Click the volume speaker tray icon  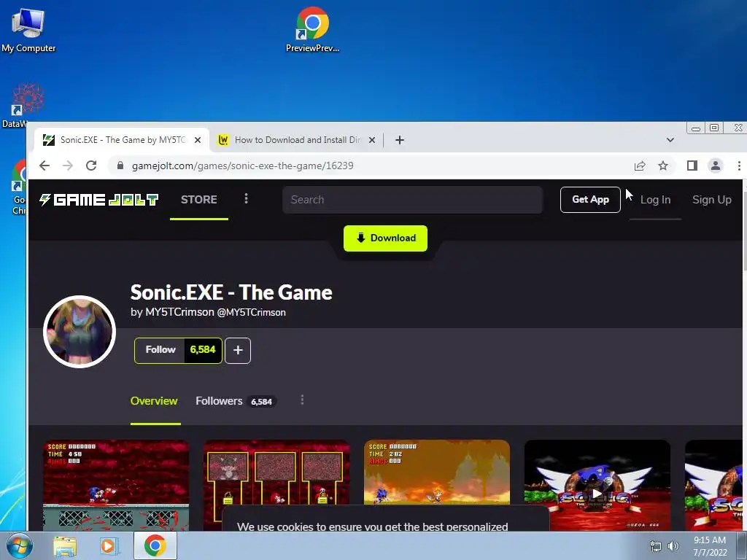coord(673,546)
